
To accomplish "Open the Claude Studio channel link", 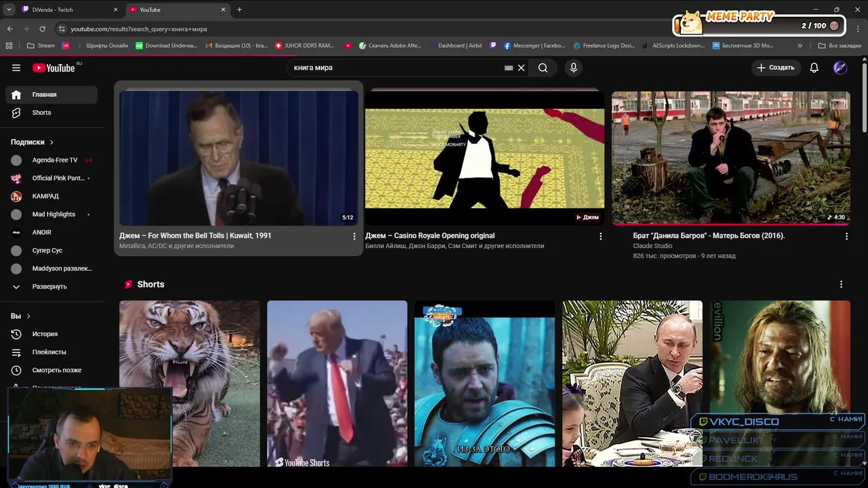I will 653,246.
